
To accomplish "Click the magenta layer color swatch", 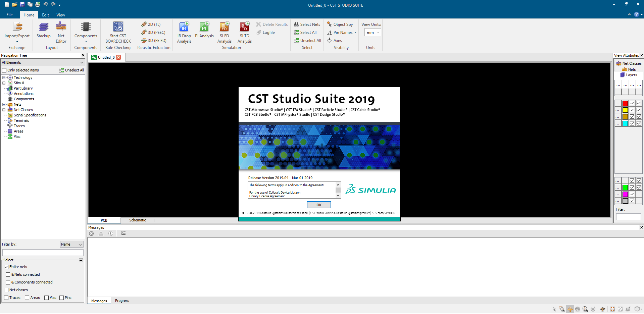I will 625,194.
